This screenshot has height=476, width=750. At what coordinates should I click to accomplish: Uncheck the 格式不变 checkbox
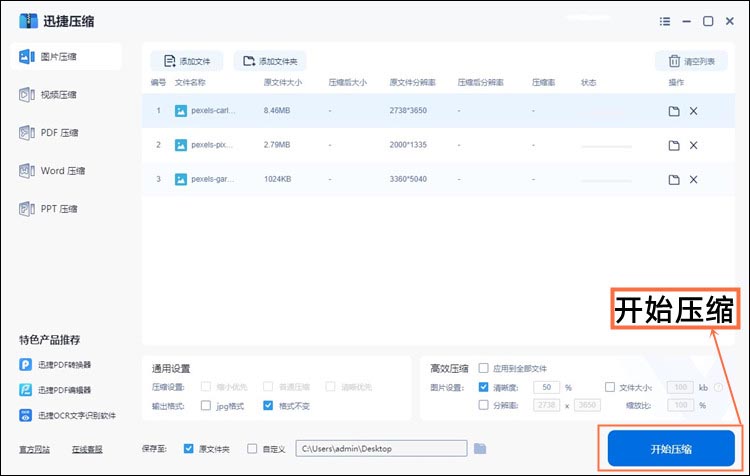click(x=268, y=406)
